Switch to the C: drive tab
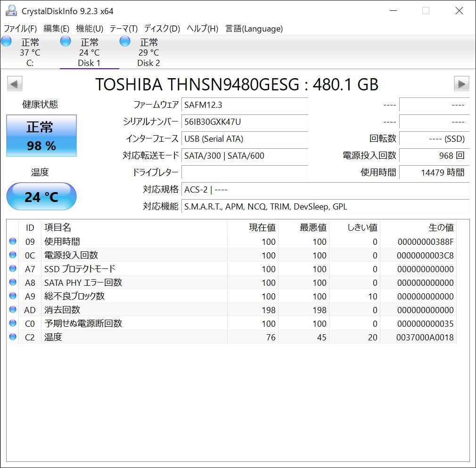This screenshot has width=476, height=468. [x=30, y=52]
